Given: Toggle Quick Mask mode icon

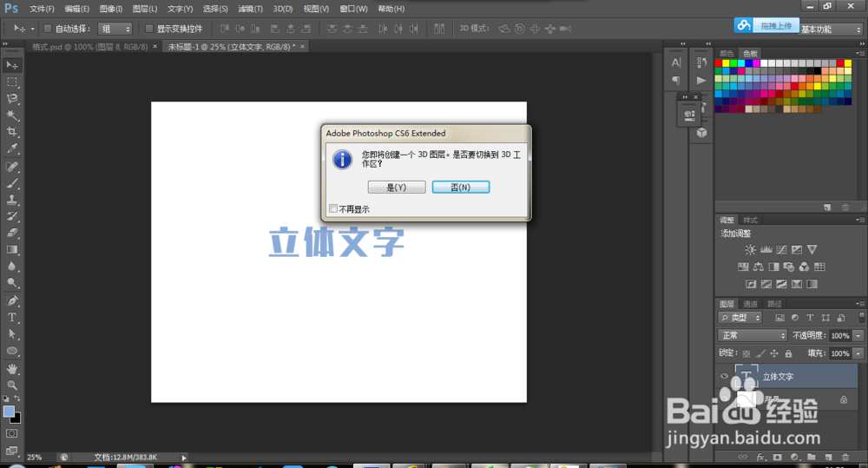Looking at the screenshot, I should pyautogui.click(x=11, y=433).
